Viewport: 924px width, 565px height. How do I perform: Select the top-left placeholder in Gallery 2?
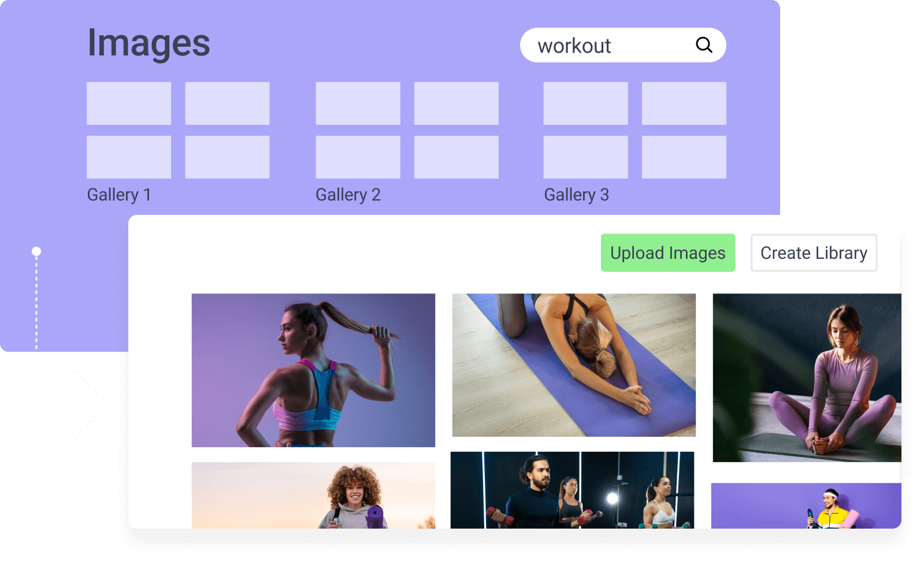[358, 103]
